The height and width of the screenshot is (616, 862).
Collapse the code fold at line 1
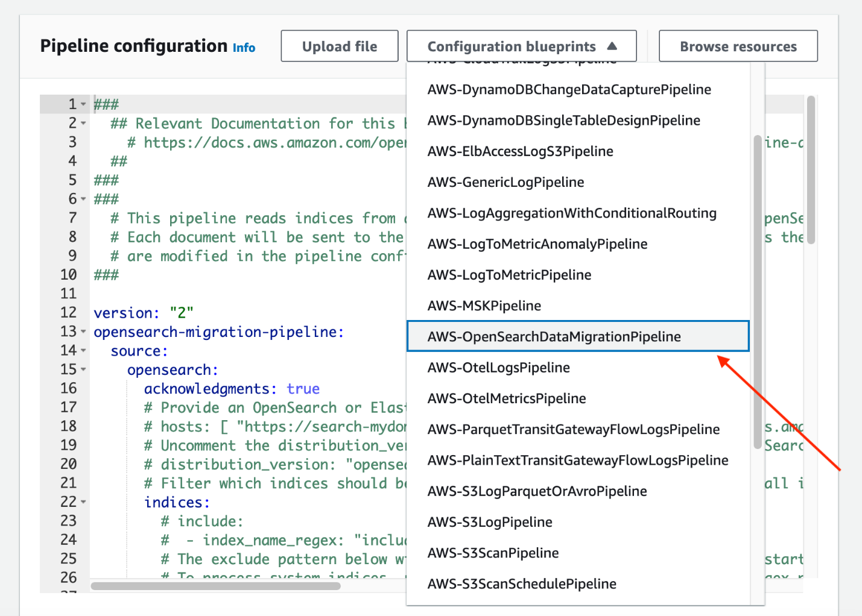tap(84, 105)
